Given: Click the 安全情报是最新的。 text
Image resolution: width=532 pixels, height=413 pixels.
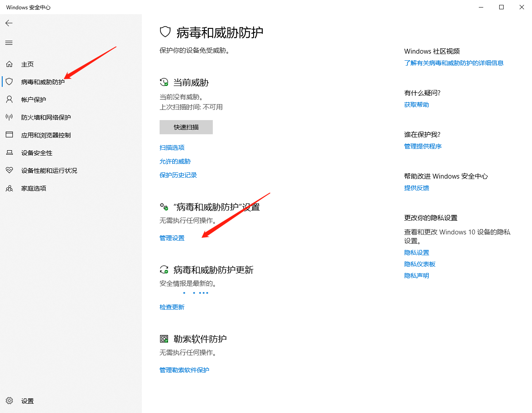Looking at the screenshot, I should [x=188, y=284].
